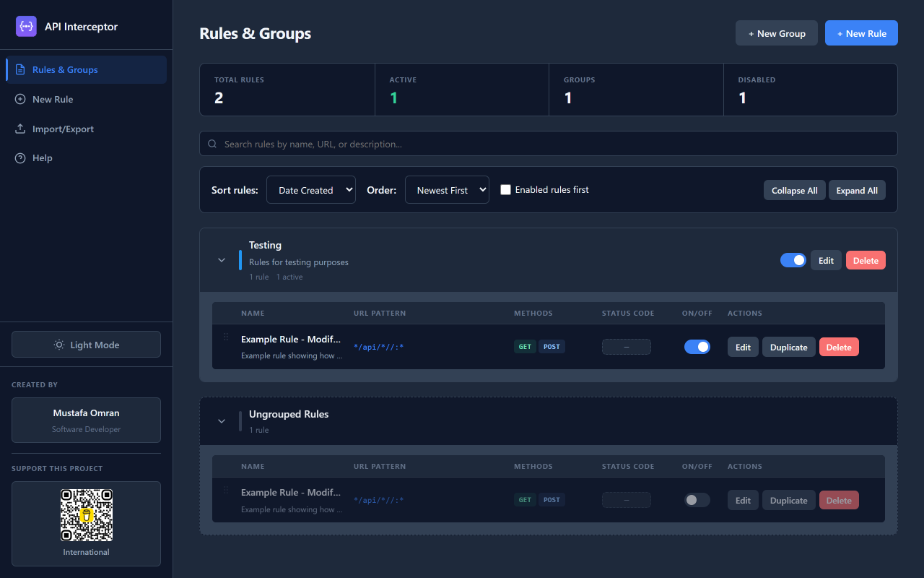Screen dimensions: 924x578
Task: Click the Ungrouped Rules title
Action: 289,414
